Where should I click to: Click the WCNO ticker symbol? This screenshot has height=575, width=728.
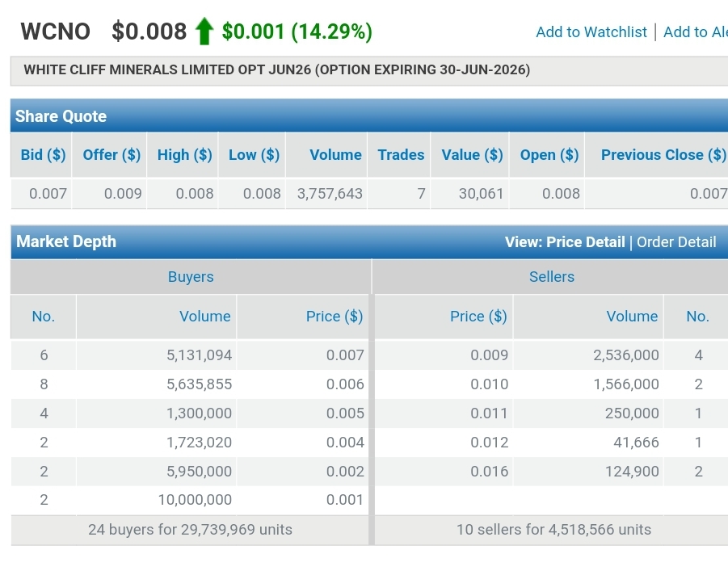(x=55, y=31)
